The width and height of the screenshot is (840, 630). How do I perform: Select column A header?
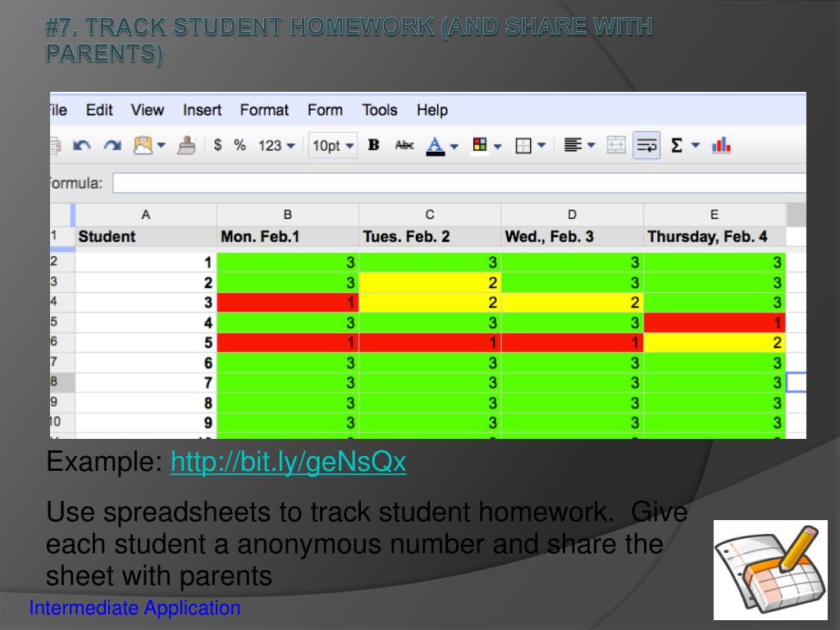tap(146, 214)
